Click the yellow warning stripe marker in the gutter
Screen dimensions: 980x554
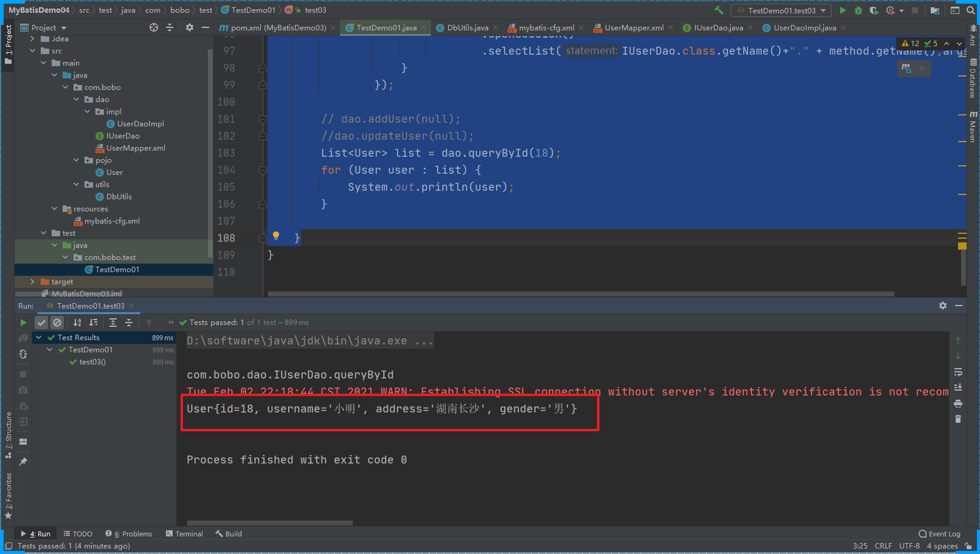[962, 246]
